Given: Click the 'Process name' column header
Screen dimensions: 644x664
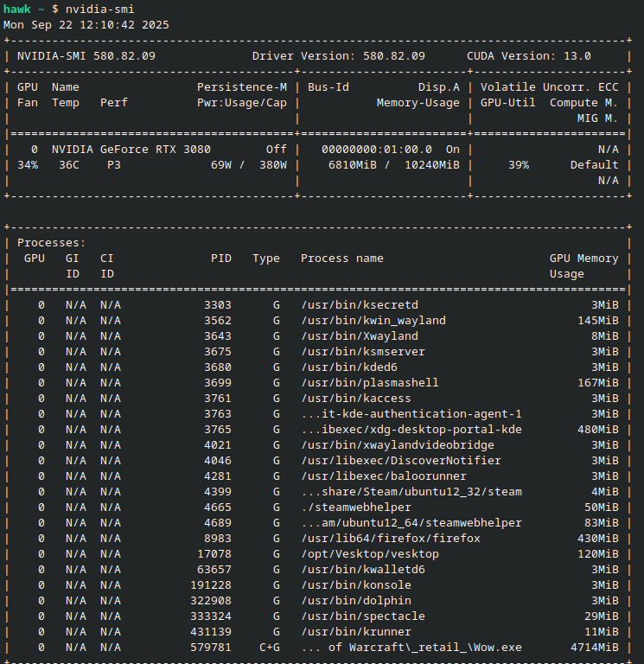Looking at the screenshot, I should (342, 259).
